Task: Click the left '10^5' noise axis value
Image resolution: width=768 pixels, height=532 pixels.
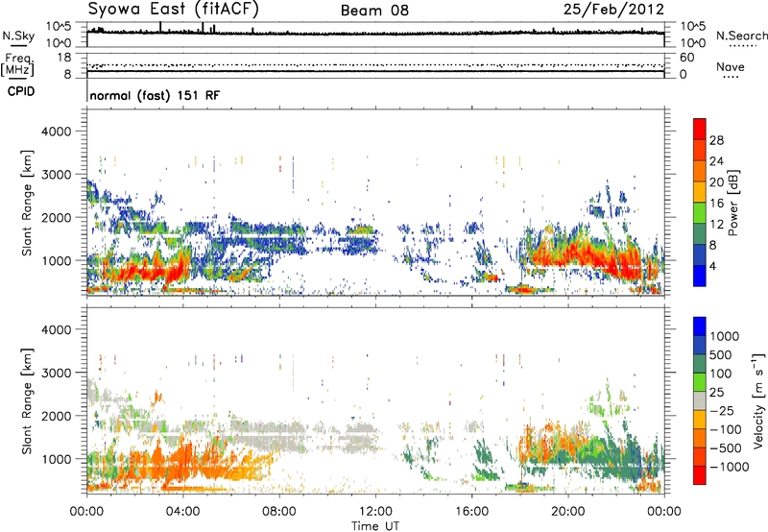Action: coord(59,26)
